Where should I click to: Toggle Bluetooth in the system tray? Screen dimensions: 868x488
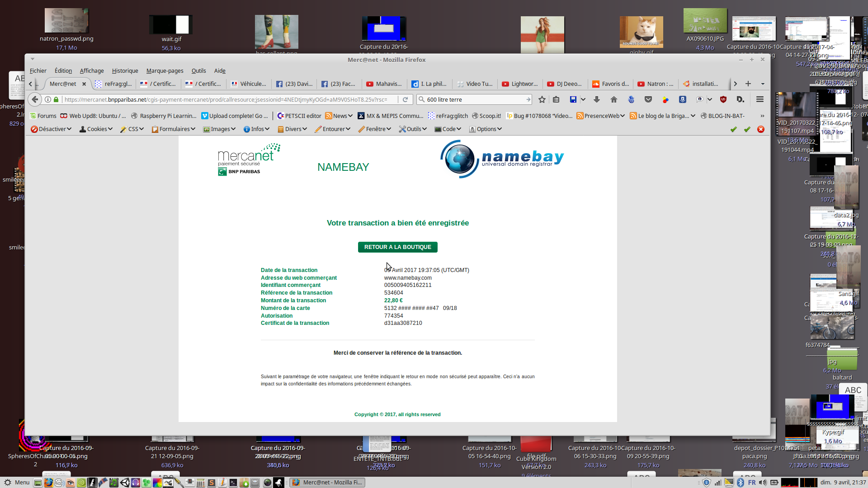741,483
